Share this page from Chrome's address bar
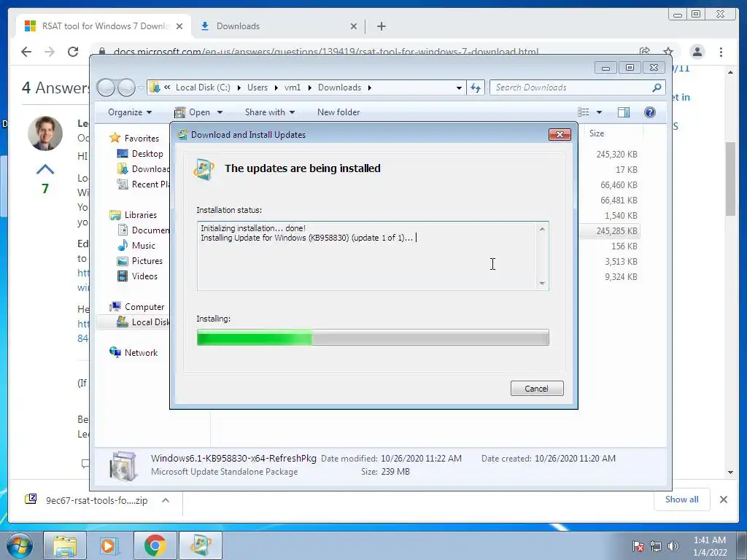Viewport: 747px width, 560px height. coord(645,52)
